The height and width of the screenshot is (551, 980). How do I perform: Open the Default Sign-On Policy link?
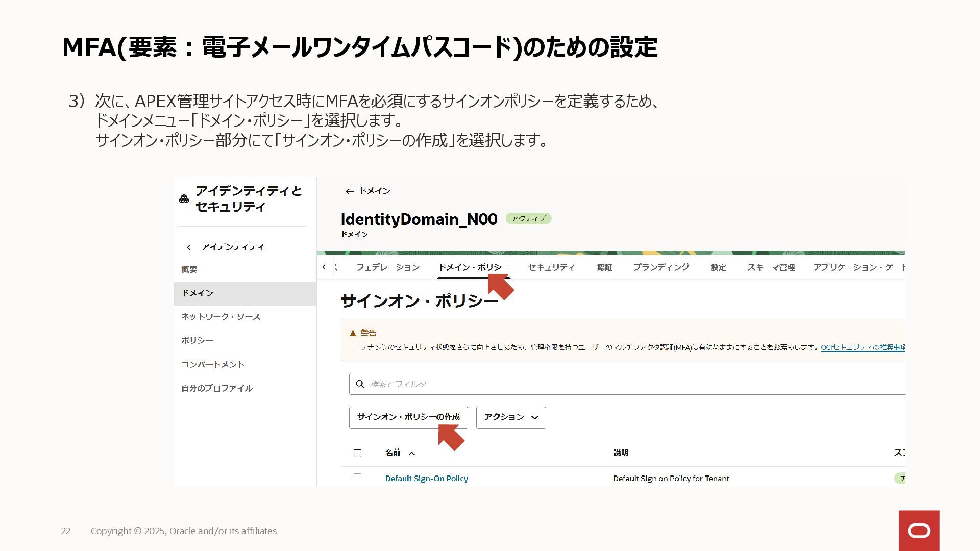coord(427,479)
